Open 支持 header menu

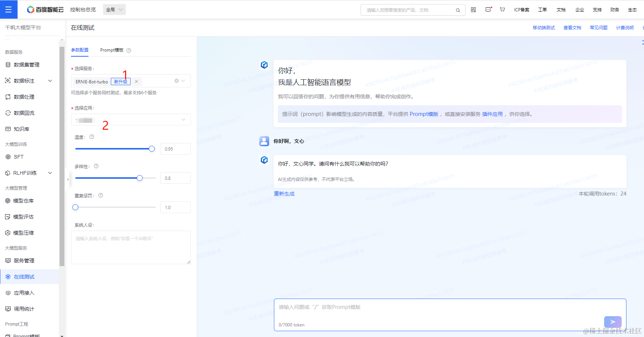(597, 10)
